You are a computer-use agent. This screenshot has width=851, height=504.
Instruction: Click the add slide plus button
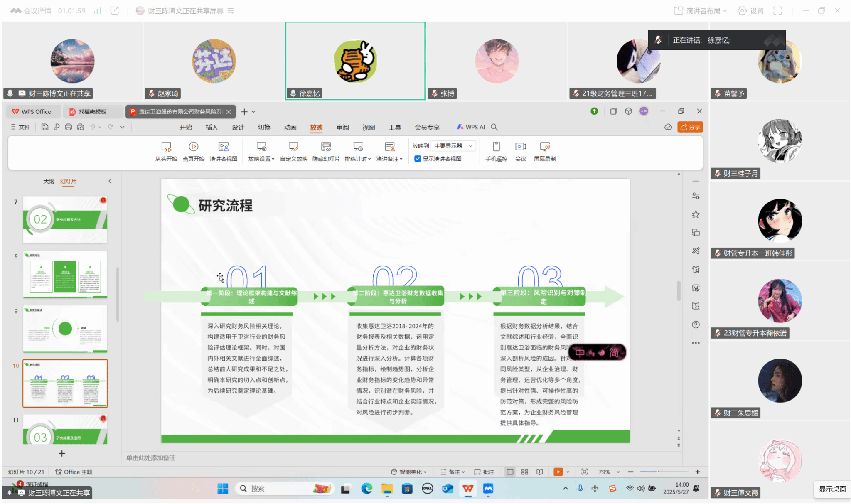coord(61,453)
